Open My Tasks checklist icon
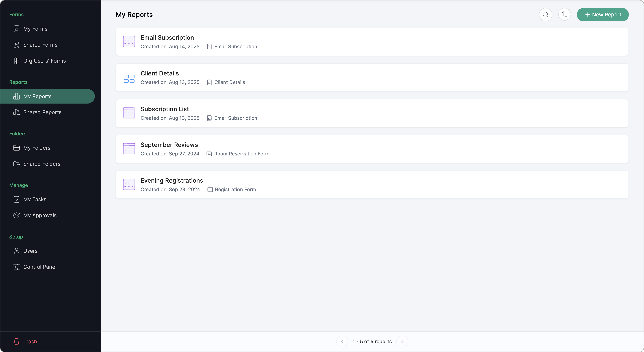This screenshot has height=352, width=644. pyautogui.click(x=17, y=199)
